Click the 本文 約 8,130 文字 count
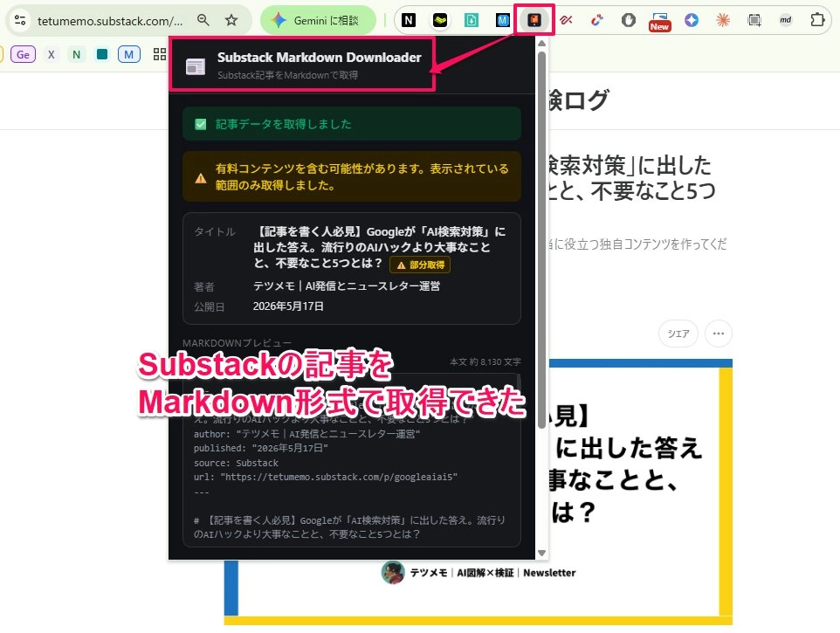Viewport: 840px width, 633px height. pos(485,362)
